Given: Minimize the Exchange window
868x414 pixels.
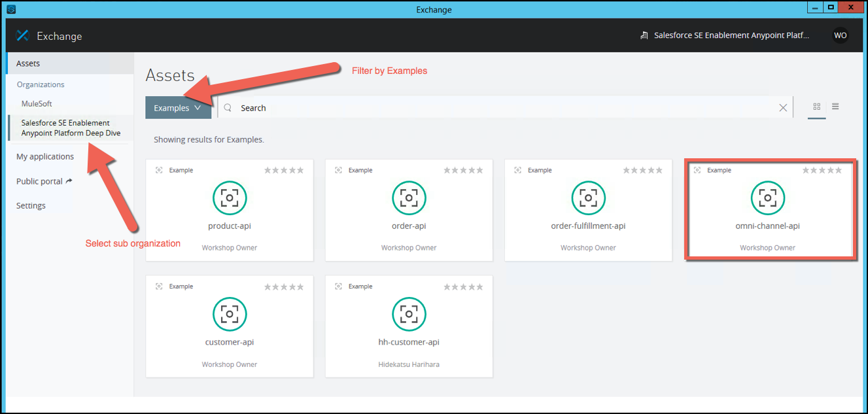Looking at the screenshot, I should click(x=814, y=7).
